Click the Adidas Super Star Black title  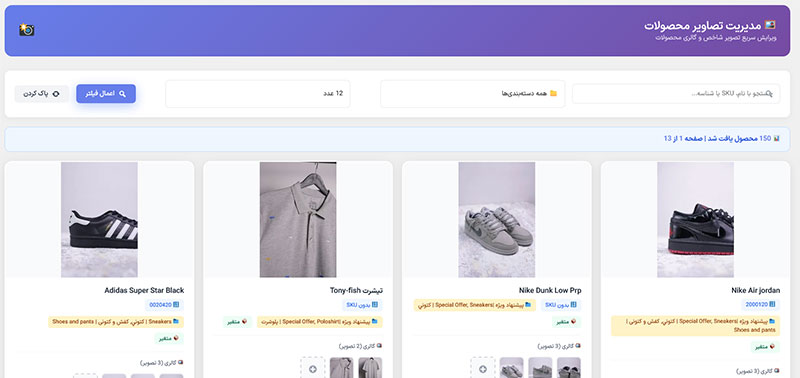click(x=144, y=291)
